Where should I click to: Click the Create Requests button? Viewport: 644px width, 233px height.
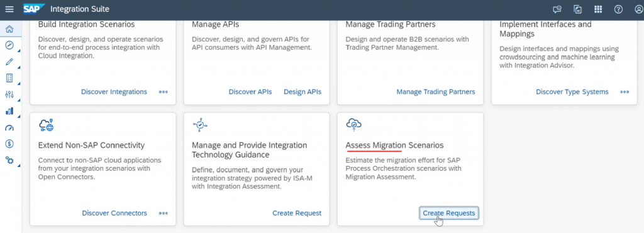click(449, 213)
